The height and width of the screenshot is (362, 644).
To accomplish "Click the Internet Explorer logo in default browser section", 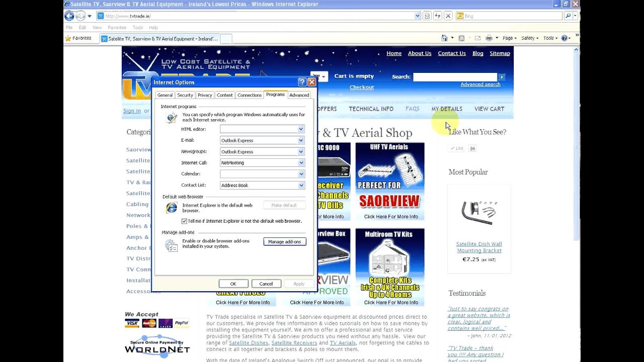I will pyautogui.click(x=172, y=208).
